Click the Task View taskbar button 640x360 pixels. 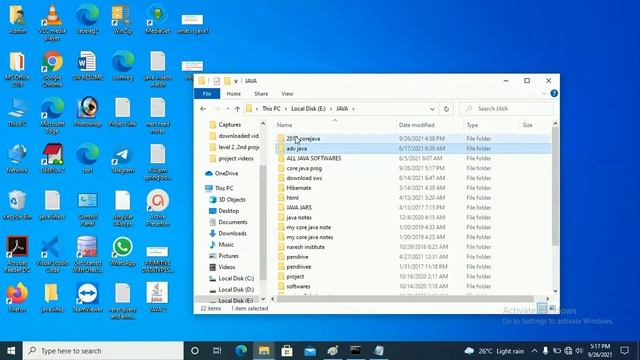(217, 351)
